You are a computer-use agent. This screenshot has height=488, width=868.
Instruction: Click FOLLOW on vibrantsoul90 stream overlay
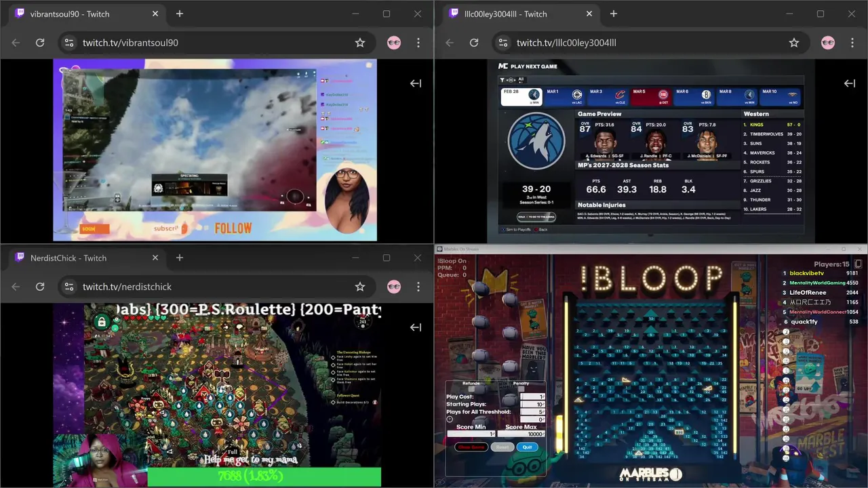tap(233, 228)
